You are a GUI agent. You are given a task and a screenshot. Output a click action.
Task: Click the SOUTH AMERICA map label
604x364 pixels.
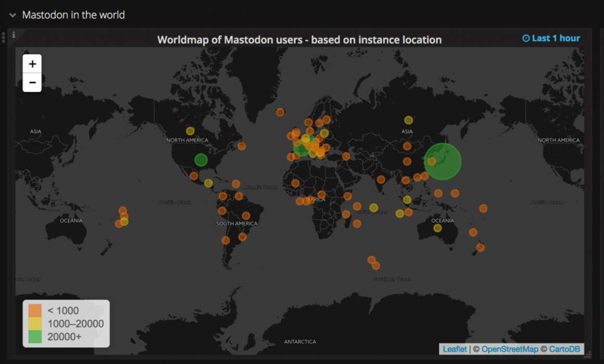[236, 224]
